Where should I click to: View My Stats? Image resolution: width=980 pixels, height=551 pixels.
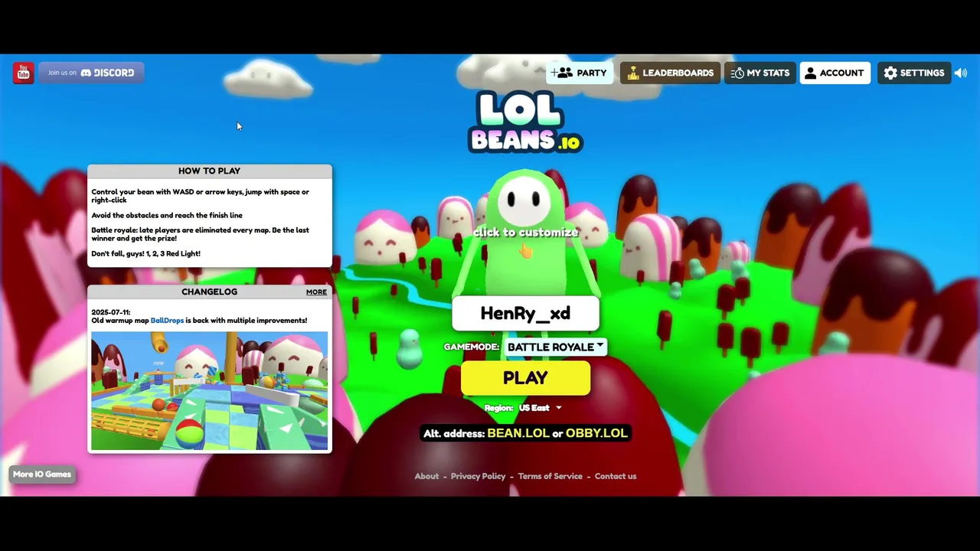coord(760,73)
